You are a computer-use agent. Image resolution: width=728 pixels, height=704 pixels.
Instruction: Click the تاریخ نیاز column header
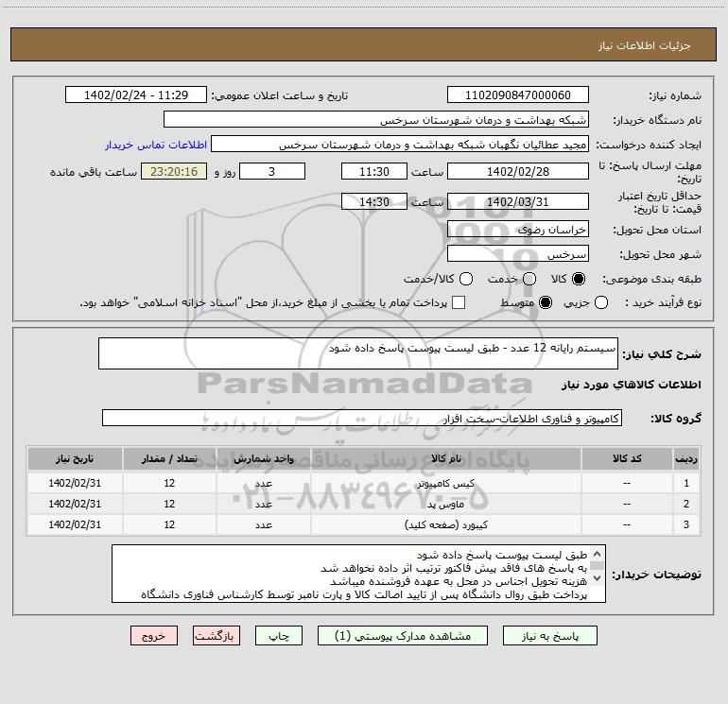tap(75, 458)
